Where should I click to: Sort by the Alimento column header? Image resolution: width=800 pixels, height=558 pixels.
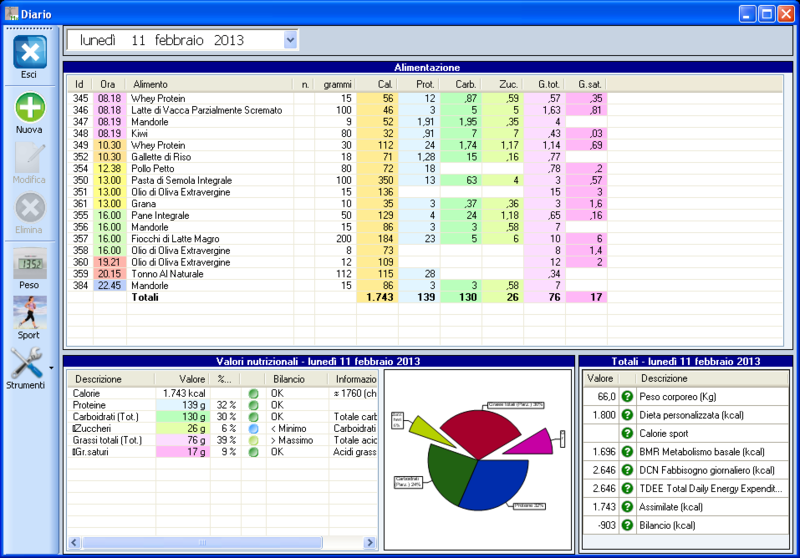pos(209,84)
